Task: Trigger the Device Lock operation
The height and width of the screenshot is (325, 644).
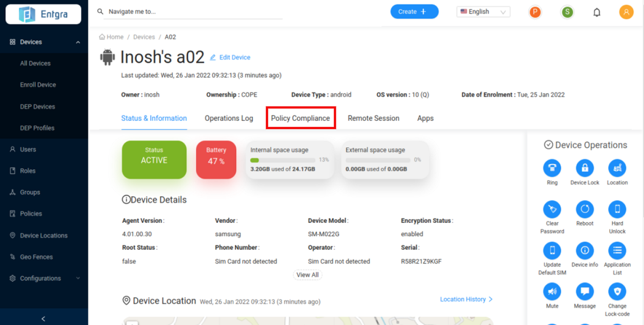Action: 584,168
